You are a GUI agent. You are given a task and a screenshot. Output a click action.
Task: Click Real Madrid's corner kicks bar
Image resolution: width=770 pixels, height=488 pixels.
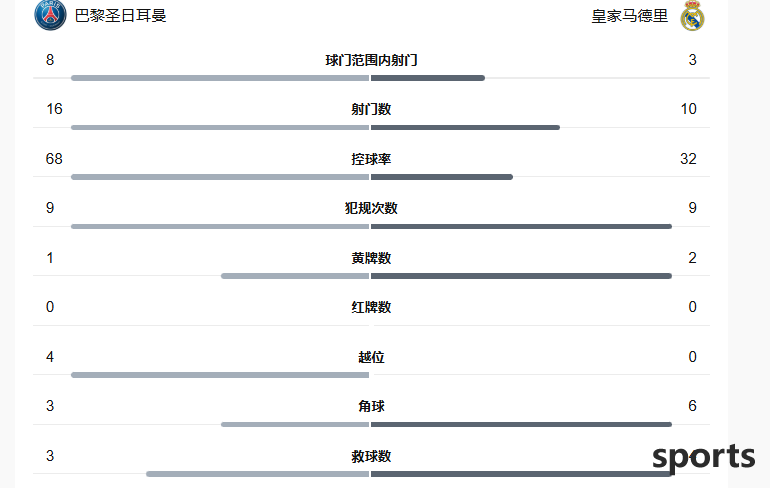[x=522, y=424]
